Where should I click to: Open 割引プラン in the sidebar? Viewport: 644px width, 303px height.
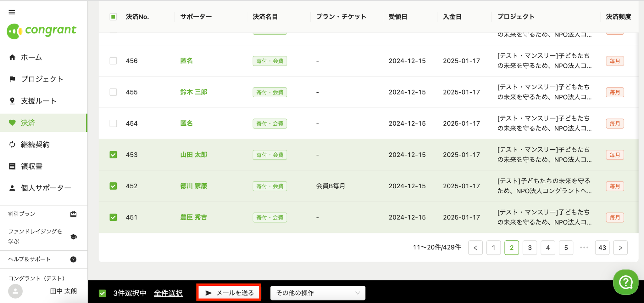point(44,214)
